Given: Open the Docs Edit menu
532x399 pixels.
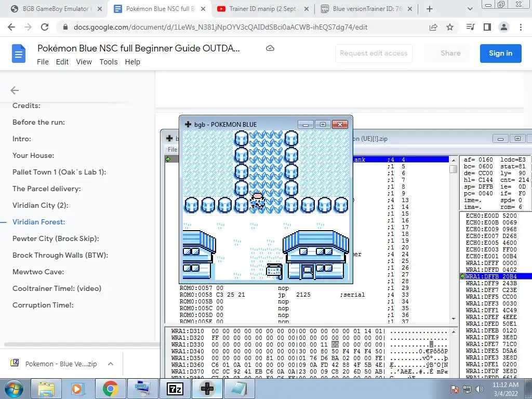Looking at the screenshot, I should coord(62,62).
